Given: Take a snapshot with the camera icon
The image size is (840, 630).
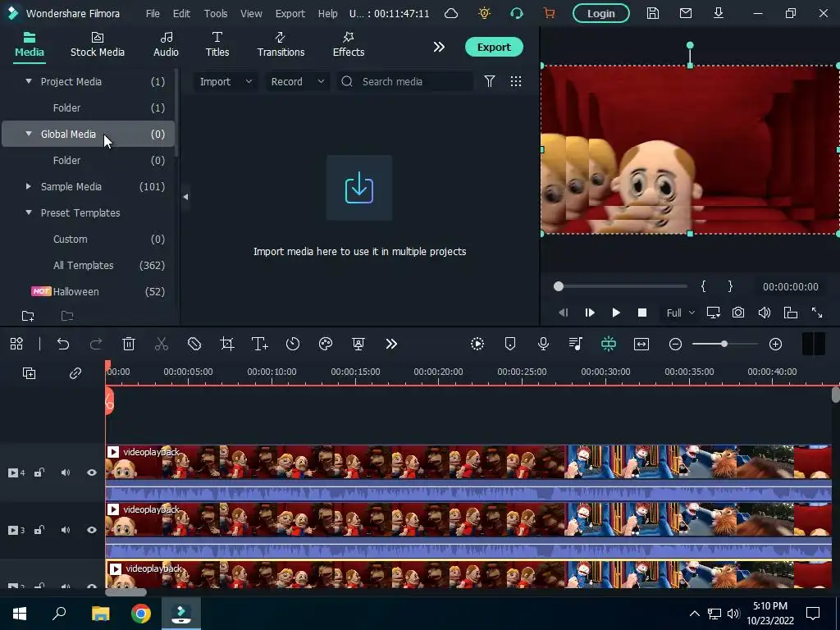Looking at the screenshot, I should click(738, 313).
